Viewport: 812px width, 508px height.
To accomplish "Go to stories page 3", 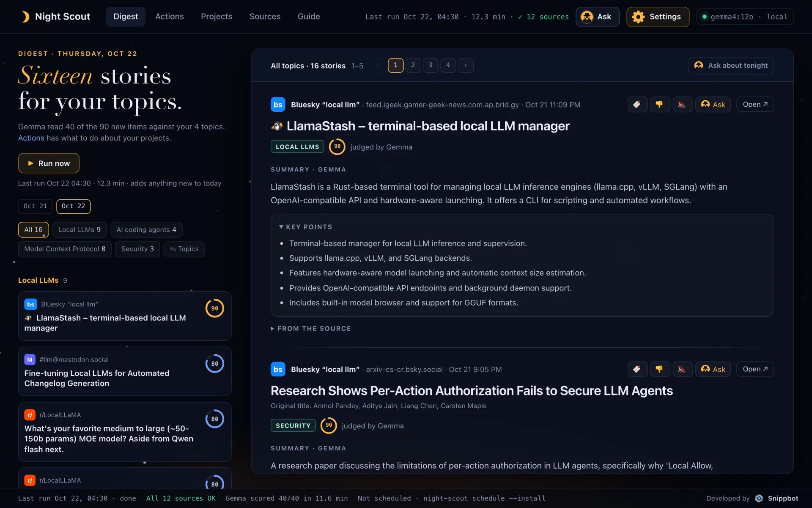I will (431, 65).
